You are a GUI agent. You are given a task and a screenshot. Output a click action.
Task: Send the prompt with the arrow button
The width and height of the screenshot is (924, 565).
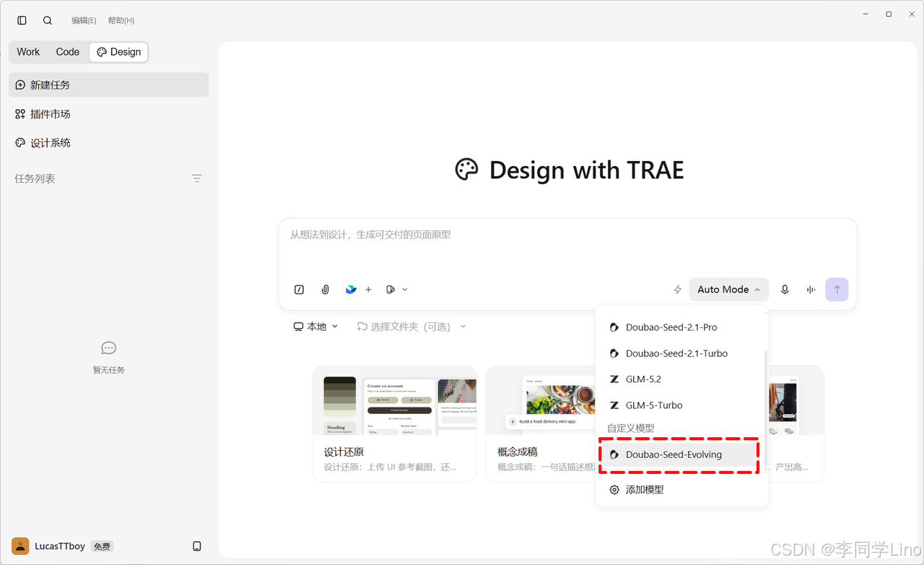[x=837, y=290]
